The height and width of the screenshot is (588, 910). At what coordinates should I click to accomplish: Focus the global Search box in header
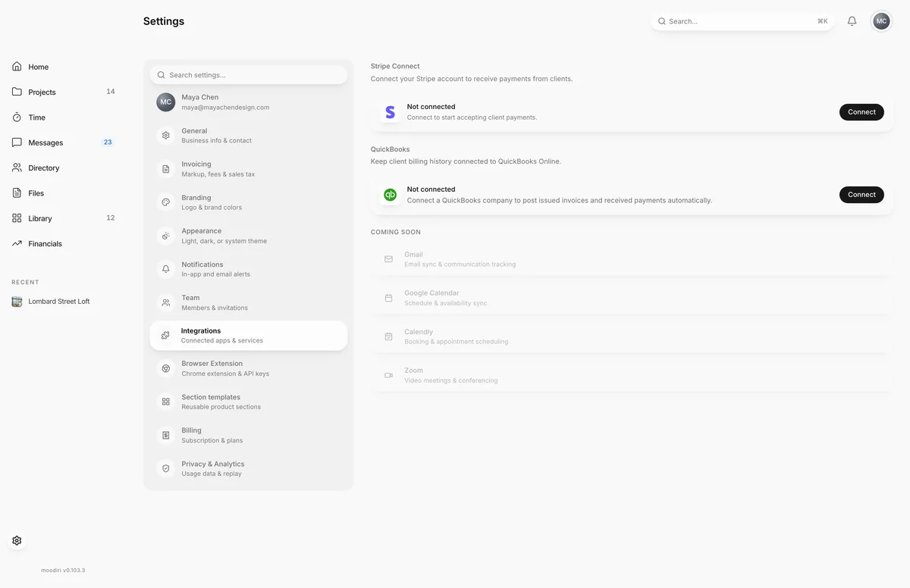click(x=742, y=21)
